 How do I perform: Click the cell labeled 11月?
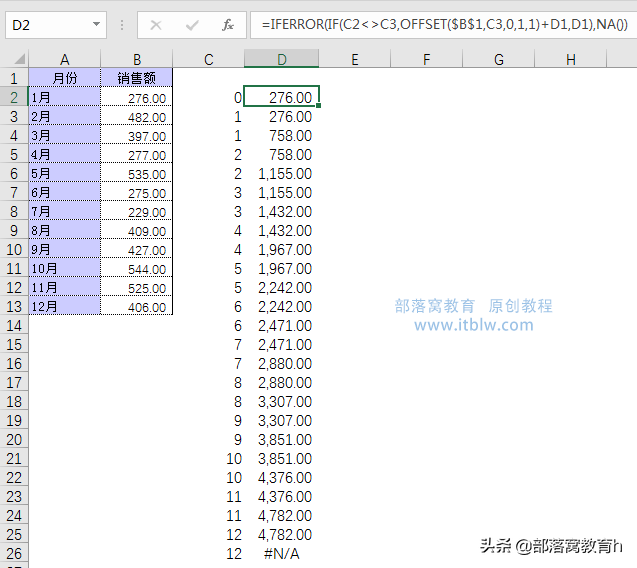click(x=65, y=288)
